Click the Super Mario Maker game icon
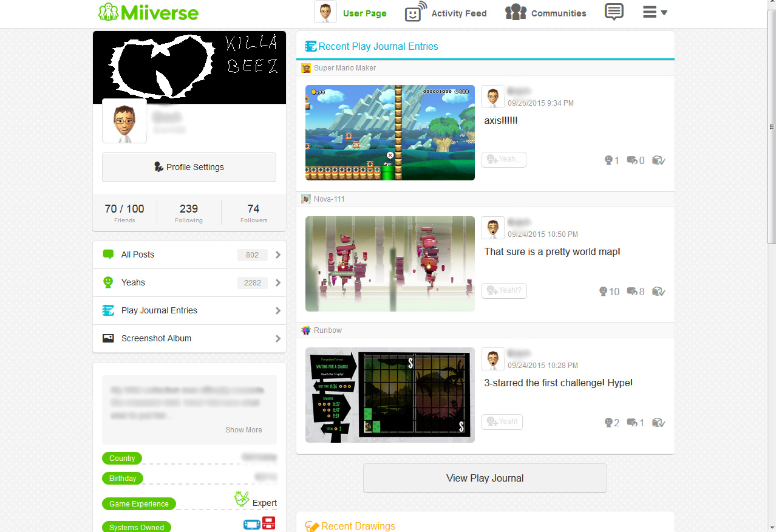776x532 pixels. click(x=306, y=68)
